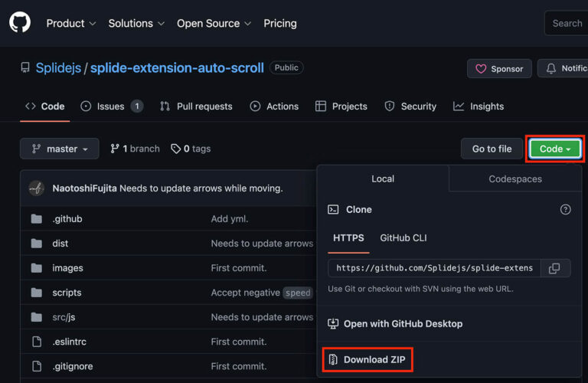
Task: Switch to the Codespaces tab
Action: pyautogui.click(x=514, y=179)
